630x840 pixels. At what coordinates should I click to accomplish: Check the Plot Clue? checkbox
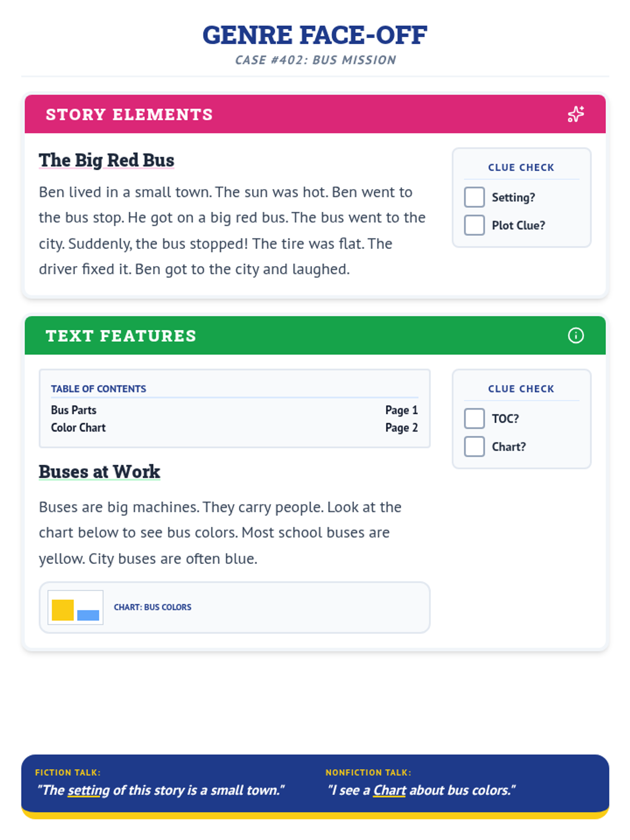474,225
